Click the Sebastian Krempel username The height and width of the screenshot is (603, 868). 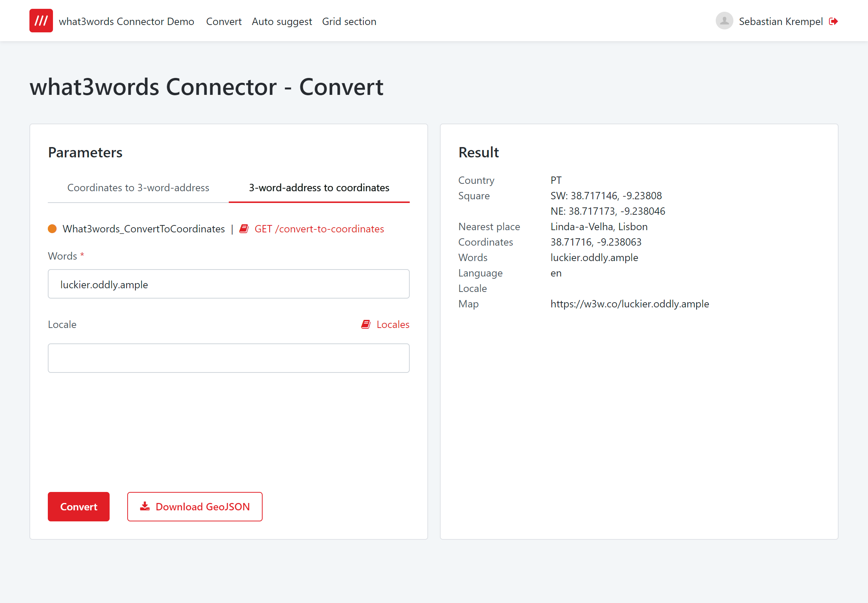coord(780,22)
